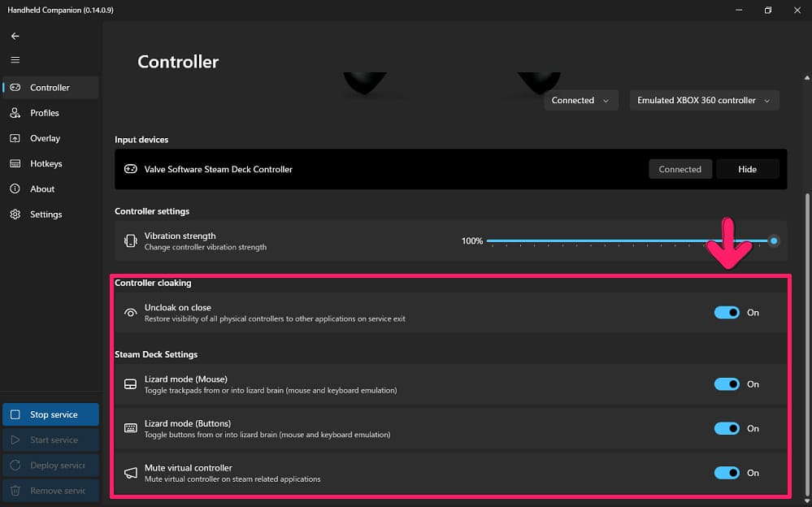Click the About info icon
Viewport: 812px width, 507px height.
pos(15,189)
